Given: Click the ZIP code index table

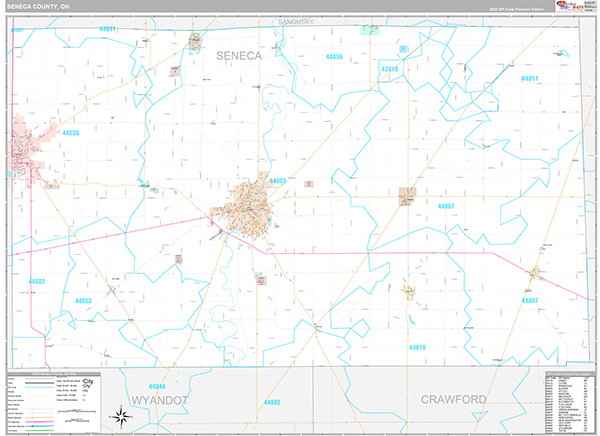Looking at the screenshot, I should point(569,402).
